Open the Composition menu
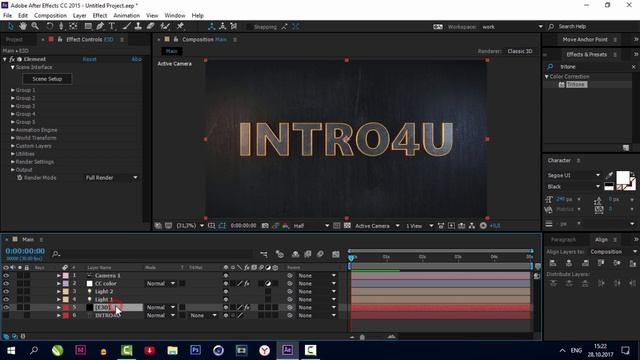The width and height of the screenshot is (640, 360). [x=50, y=16]
